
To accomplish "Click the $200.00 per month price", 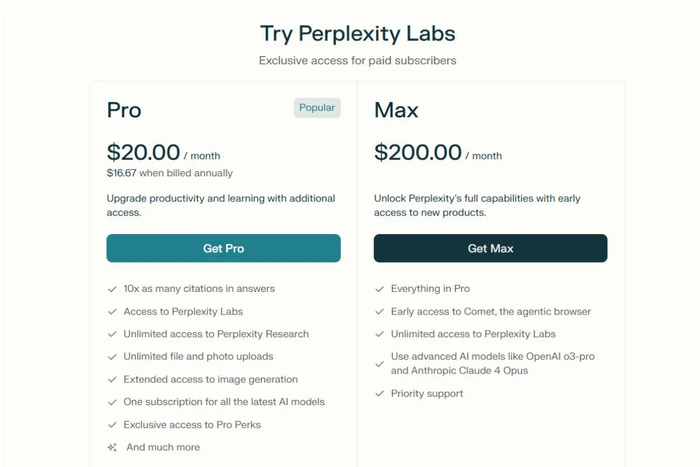I will (x=418, y=153).
